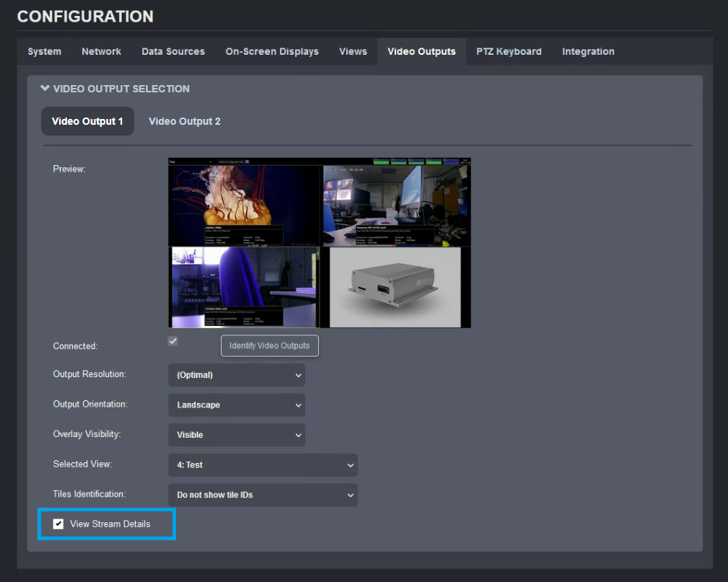Viewport: 728px width, 582px height.
Task: Click the gray device tile in preview
Action: pyautogui.click(x=395, y=287)
